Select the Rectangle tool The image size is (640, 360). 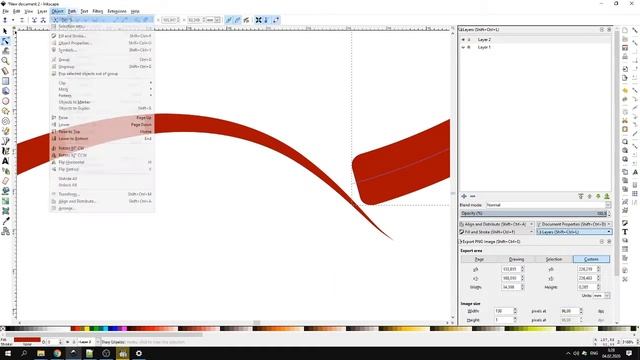coord(5,81)
